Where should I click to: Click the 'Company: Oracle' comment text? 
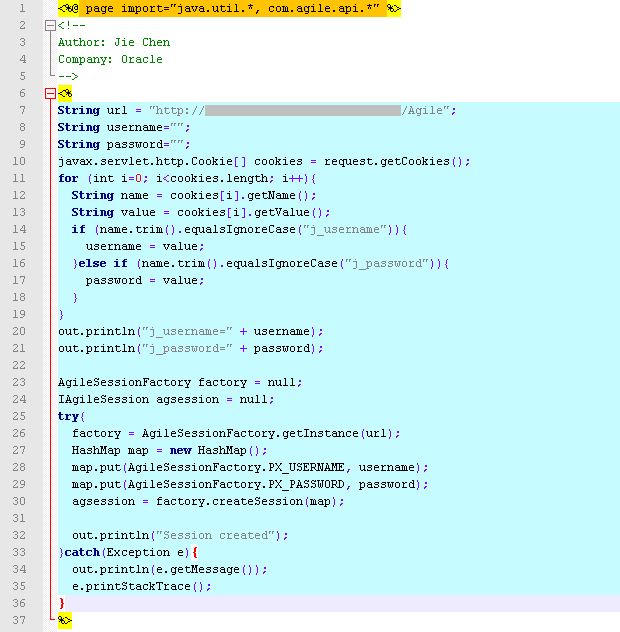[110, 59]
